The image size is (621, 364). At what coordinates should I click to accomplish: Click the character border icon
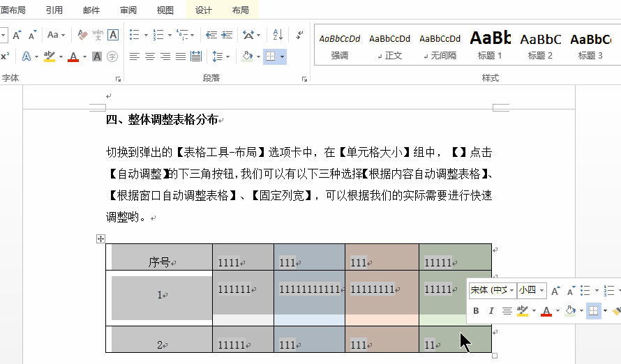coord(113,34)
